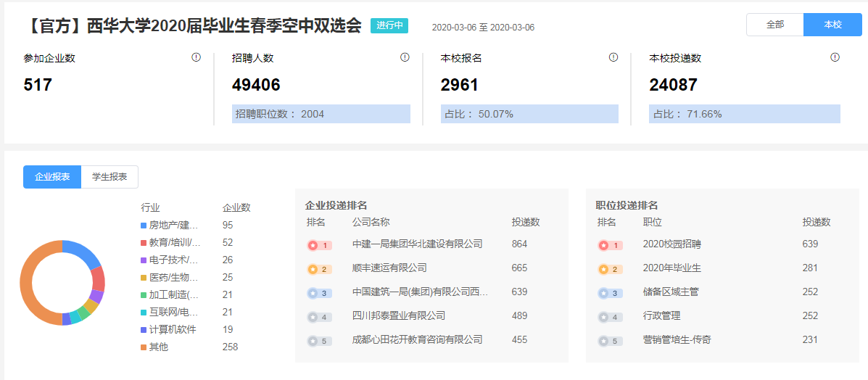Toggle 房地产/建 legend item

[173, 226]
